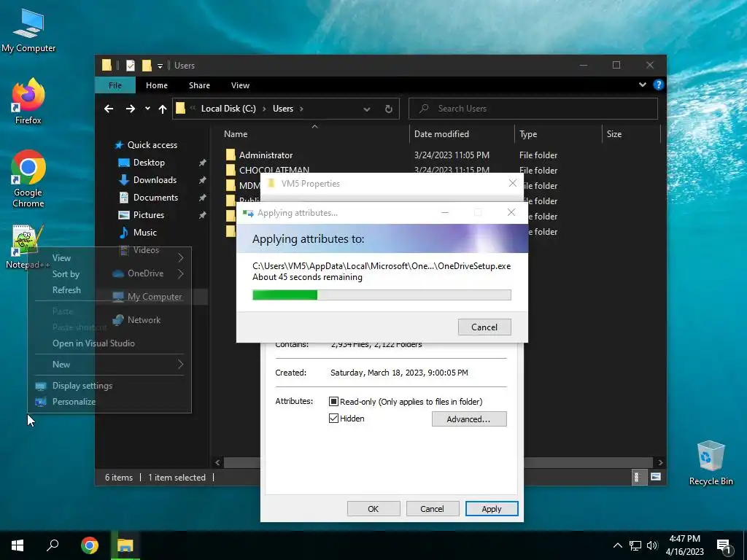Go forward in File Explorer

pyautogui.click(x=130, y=109)
